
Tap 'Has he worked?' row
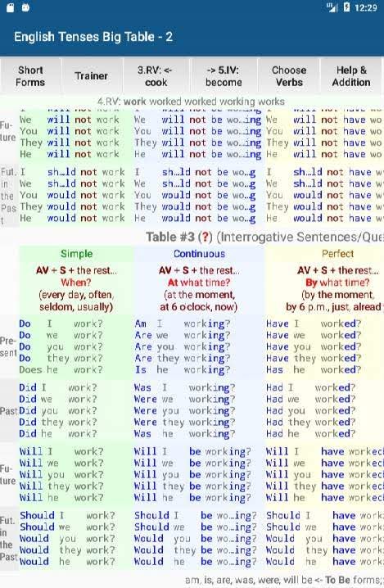pyautogui.click(x=314, y=369)
